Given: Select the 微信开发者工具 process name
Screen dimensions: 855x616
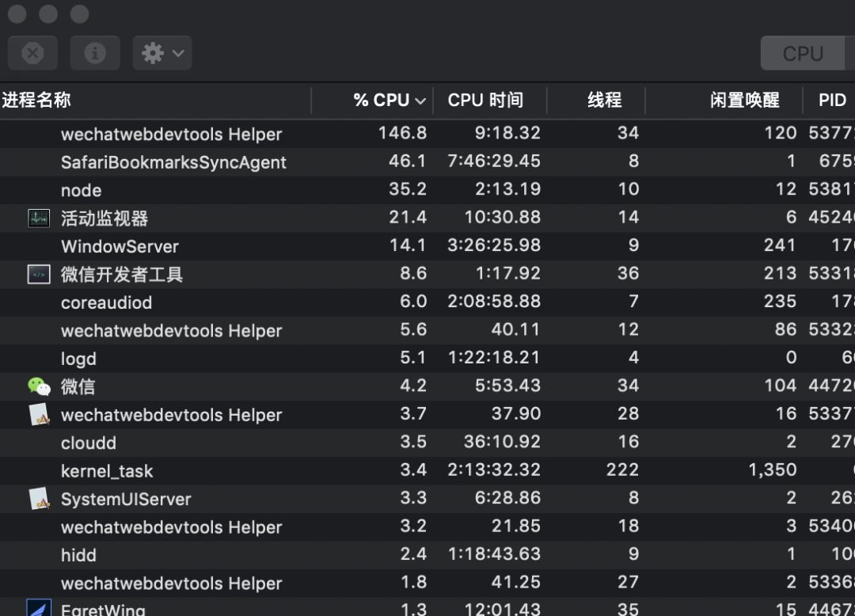Looking at the screenshot, I should pyautogui.click(x=122, y=274).
